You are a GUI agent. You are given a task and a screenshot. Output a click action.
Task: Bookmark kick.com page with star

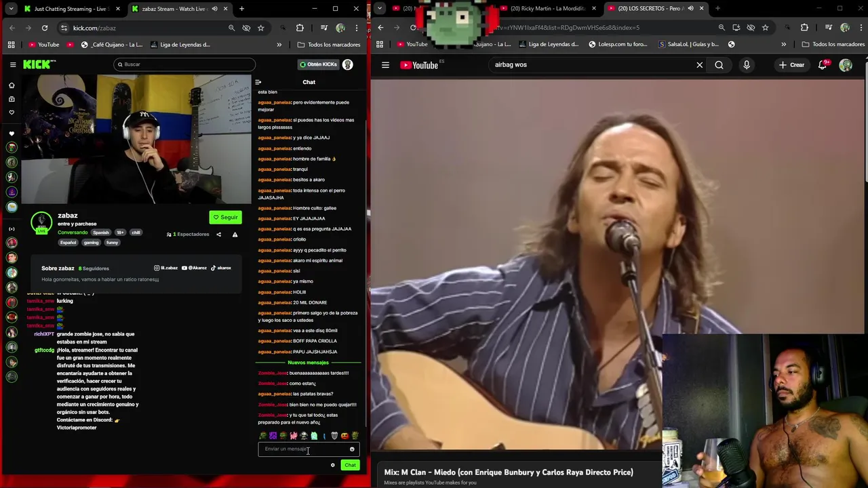point(261,28)
